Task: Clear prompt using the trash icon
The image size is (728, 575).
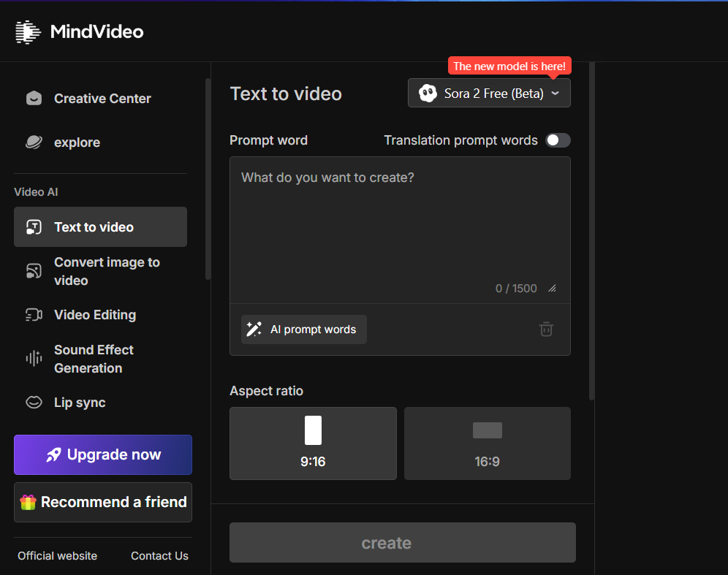Action: [546, 330]
